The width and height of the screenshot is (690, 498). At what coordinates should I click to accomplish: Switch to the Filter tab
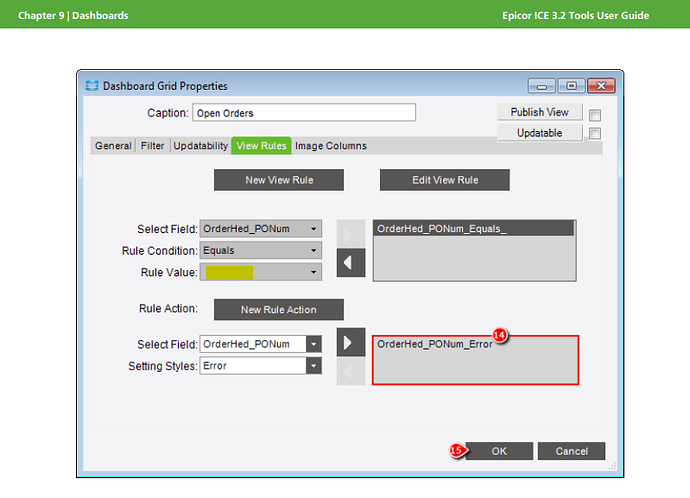[x=152, y=146]
